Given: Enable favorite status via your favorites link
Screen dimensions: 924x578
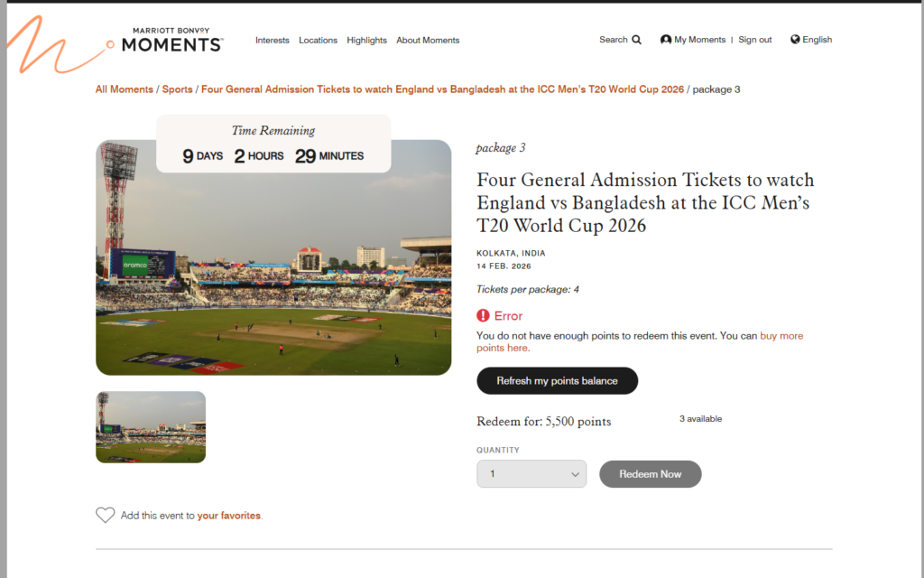Looking at the screenshot, I should coord(228,515).
